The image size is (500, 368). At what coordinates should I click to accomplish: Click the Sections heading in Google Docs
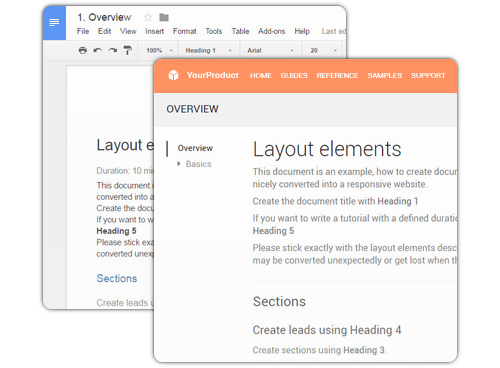[117, 278]
